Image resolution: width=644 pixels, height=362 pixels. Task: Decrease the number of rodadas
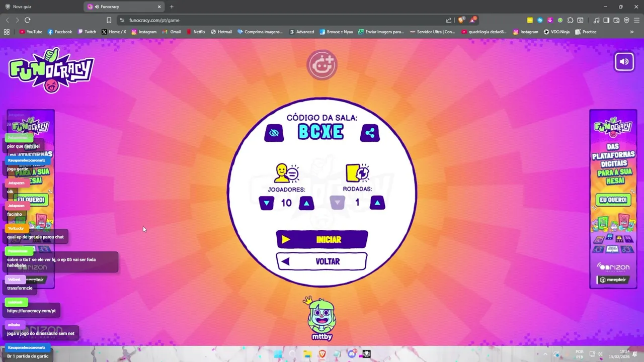(337, 203)
